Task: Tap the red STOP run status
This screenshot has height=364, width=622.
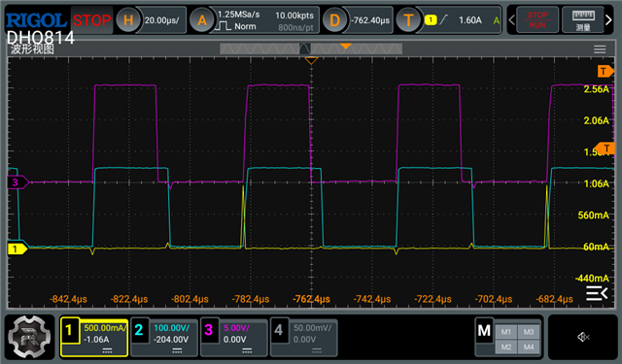Action: point(91,19)
